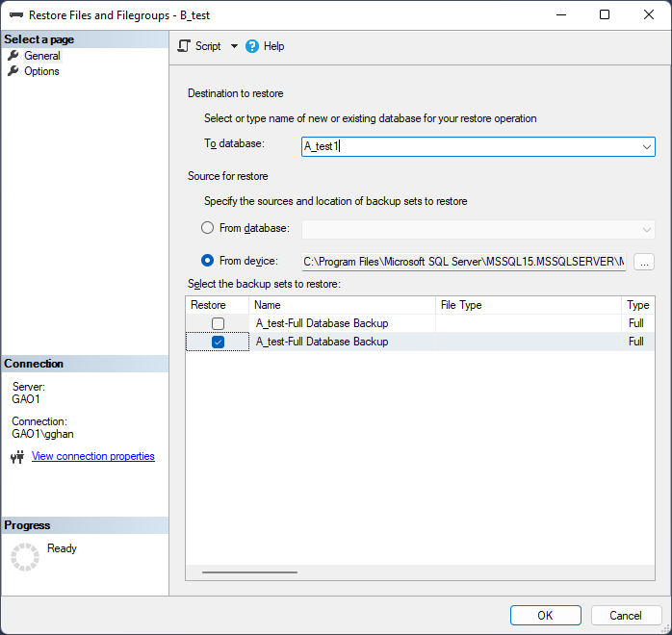Click the Script icon in toolbar
This screenshot has width=672, height=635.
pos(184,46)
